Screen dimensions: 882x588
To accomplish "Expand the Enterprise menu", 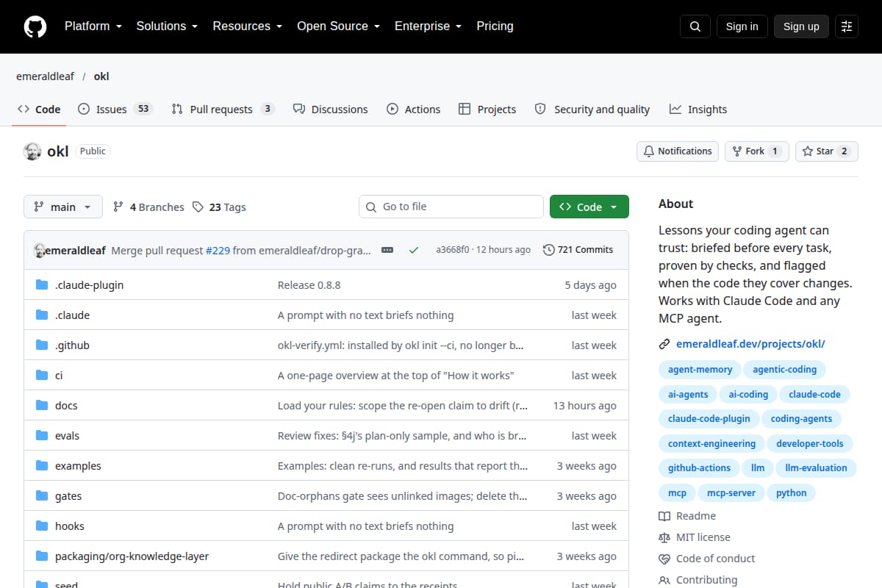I will (429, 26).
